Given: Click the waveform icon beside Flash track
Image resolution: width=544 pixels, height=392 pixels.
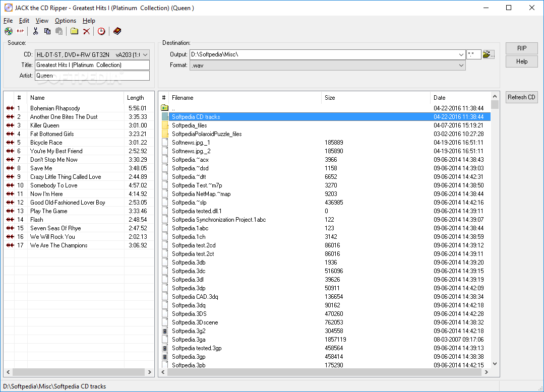Looking at the screenshot, I should [x=10, y=219].
